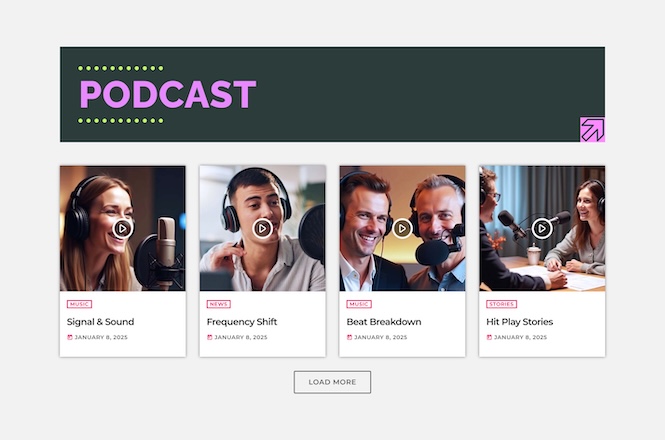Click the calendar icon under Signal & Sound
665x440 pixels.
pos(70,338)
